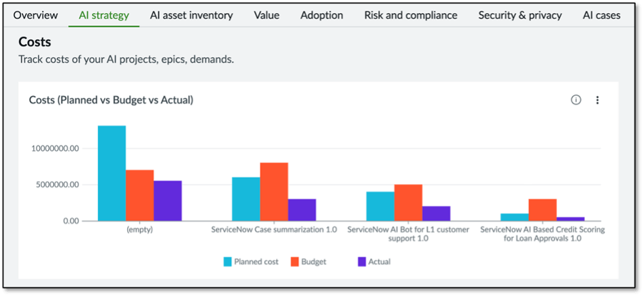Click the Costs chart title text
The image size is (644, 297).
pyautogui.click(x=111, y=100)
